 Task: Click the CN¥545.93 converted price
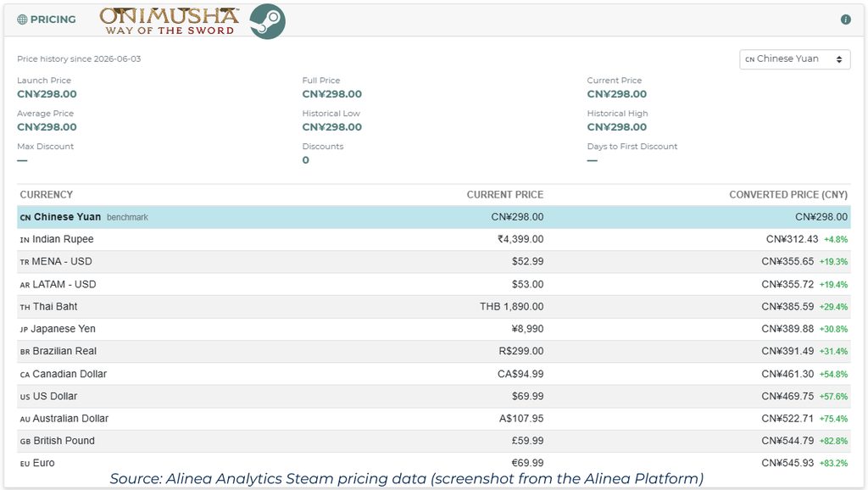[787, 463]
